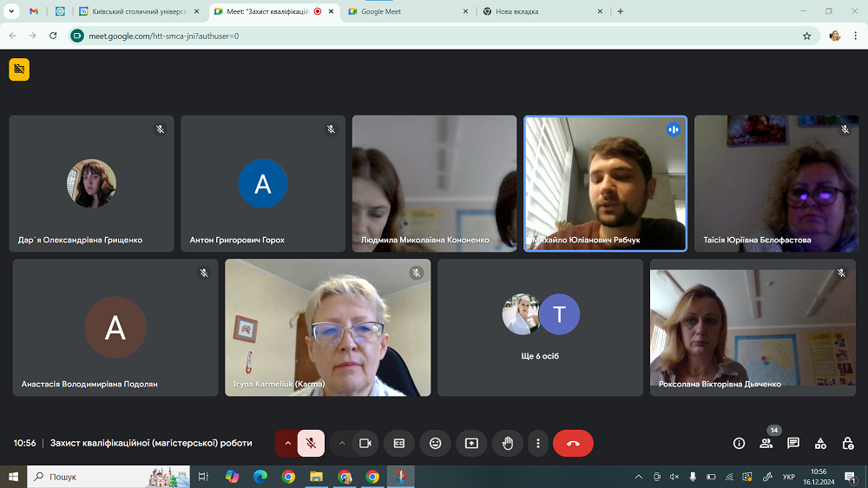Expand video settings arrow beside camera
868x488 pixels.
342,443
